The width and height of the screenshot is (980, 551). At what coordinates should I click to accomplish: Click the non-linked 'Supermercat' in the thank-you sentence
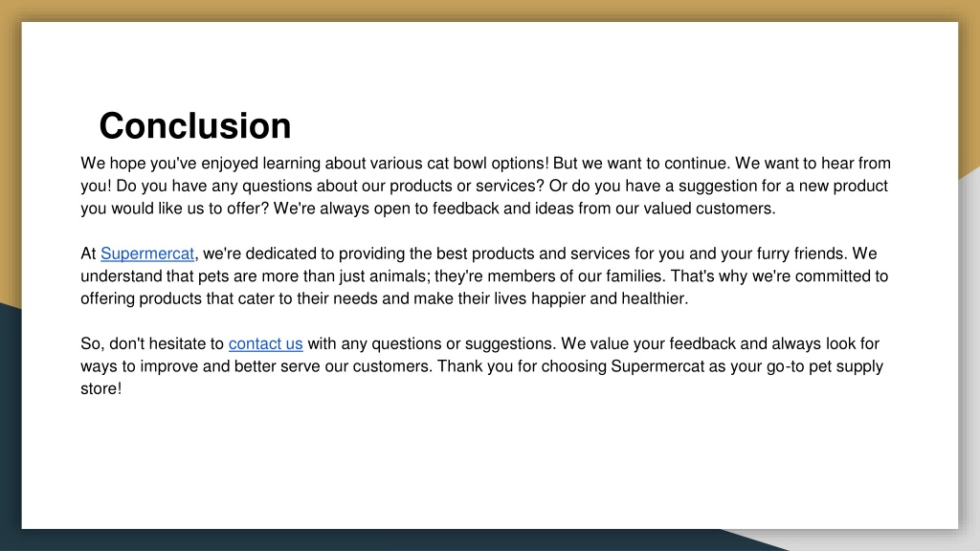pos(657,366)
